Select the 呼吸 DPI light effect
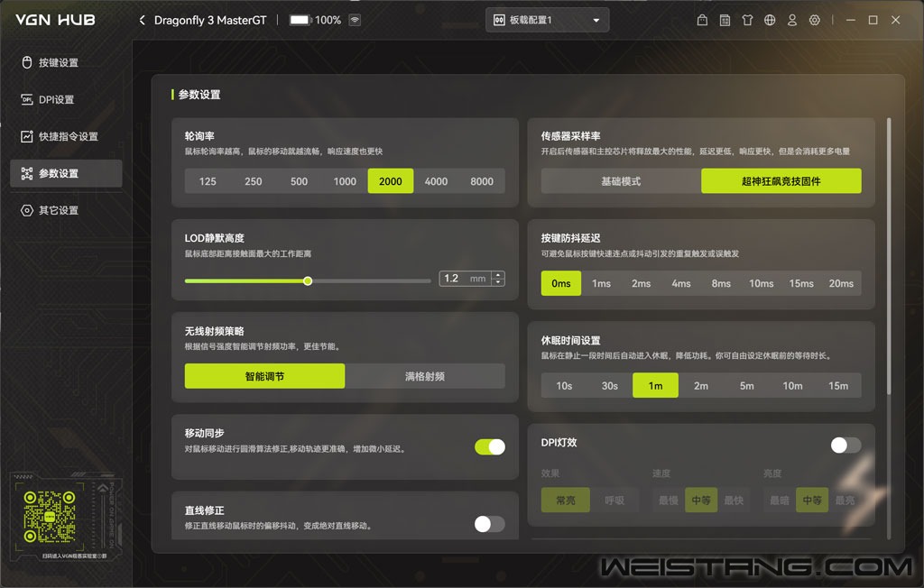924x588 pixels. point(614,501)
